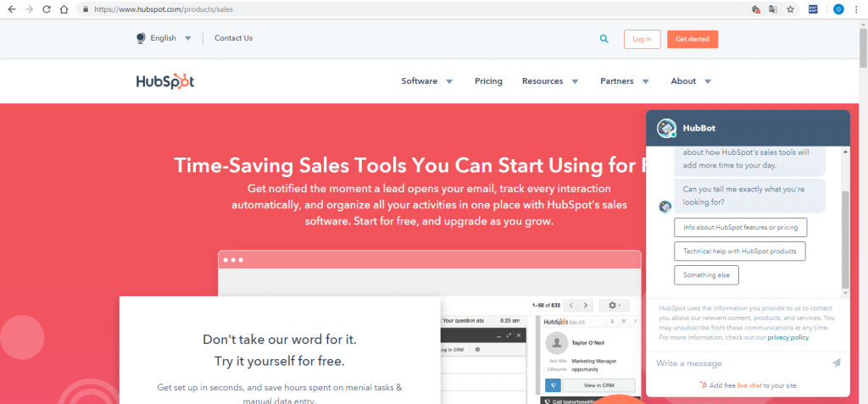Image resolution: width=868 pixels, height=404 pixels.
Task: Open the Pricing page
Action: (x=488, y=81)
